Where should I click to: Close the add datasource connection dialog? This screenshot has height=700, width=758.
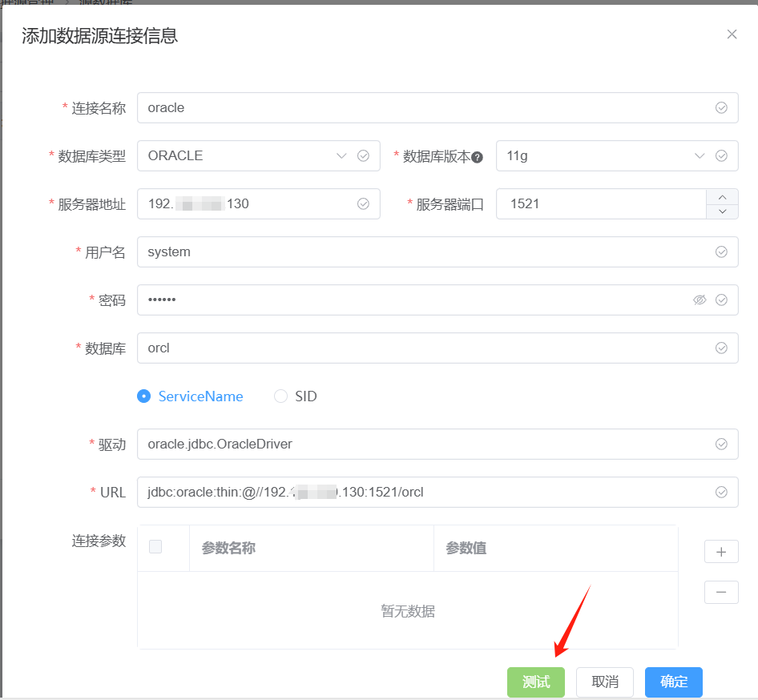[x=732, y=34]
